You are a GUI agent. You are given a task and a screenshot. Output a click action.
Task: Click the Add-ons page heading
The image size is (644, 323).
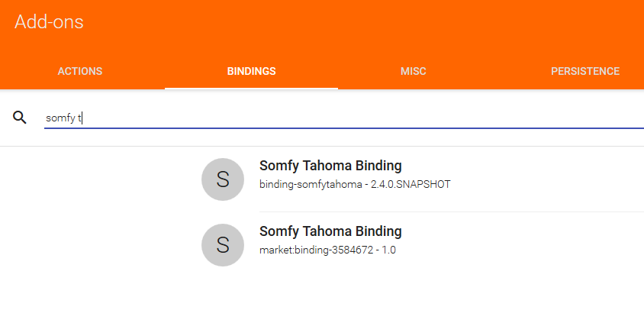tap(49, 23)
